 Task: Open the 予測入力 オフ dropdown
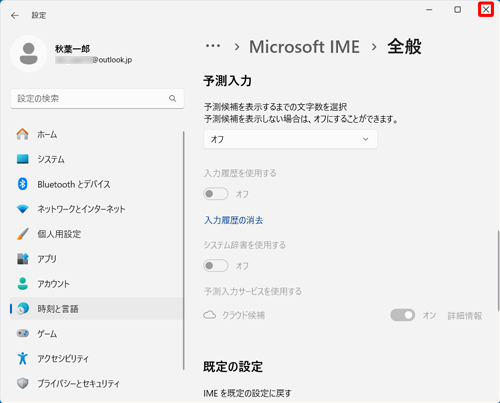pos(290,139)
